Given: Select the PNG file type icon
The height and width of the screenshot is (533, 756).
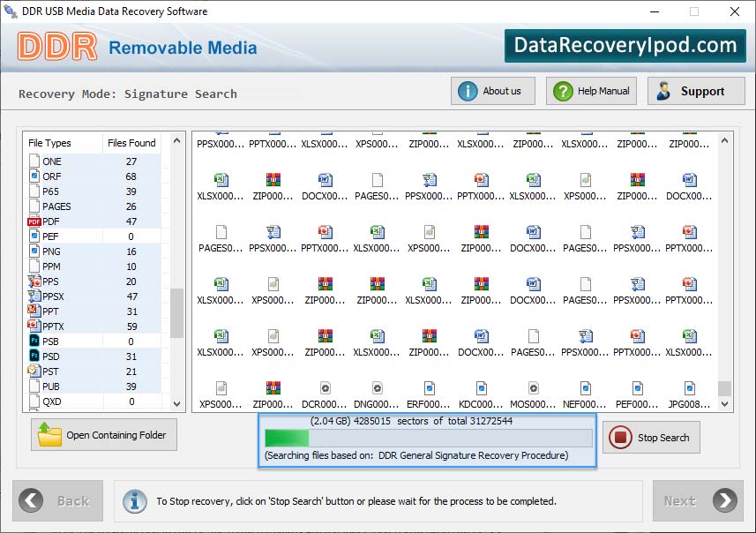Looking at the screenshot, I should pyautogui.click(x=34, y=251).
